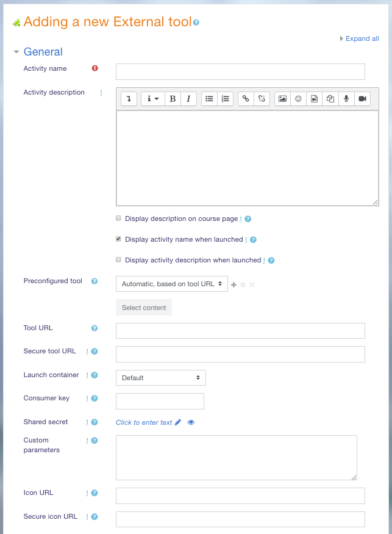392x534 pixels.
Task: Open help for Custom parameters
Action: [94, 441]
